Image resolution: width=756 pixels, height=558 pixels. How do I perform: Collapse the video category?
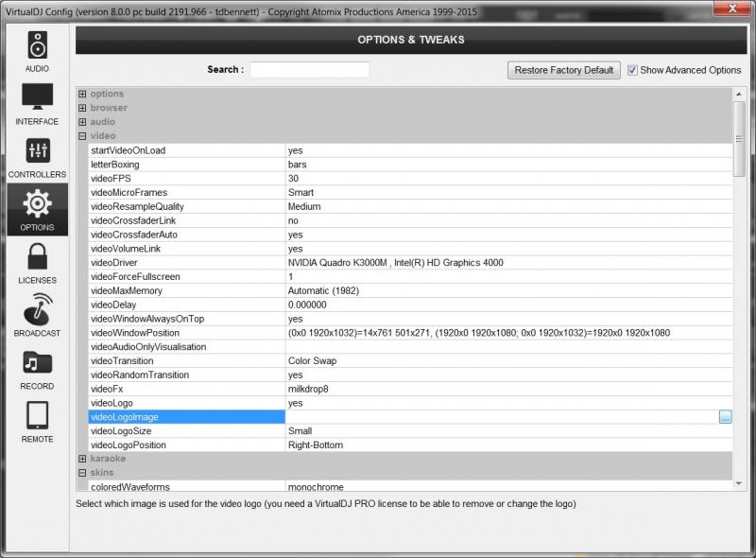pos(82,136)
